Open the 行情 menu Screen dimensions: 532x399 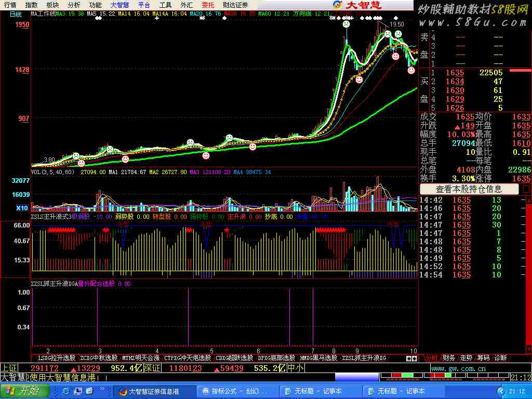coord(10,5)
